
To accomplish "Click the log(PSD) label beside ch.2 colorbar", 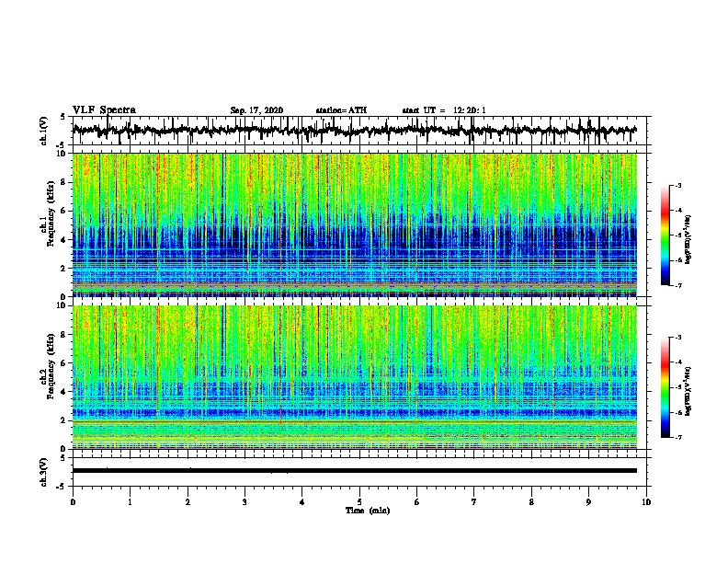I will (x=688, y=391).
